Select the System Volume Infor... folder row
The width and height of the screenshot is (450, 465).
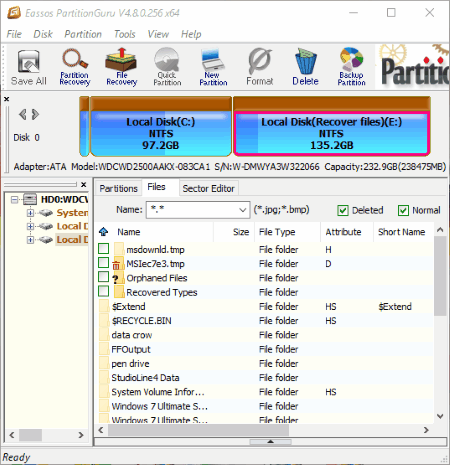[265, 392]
